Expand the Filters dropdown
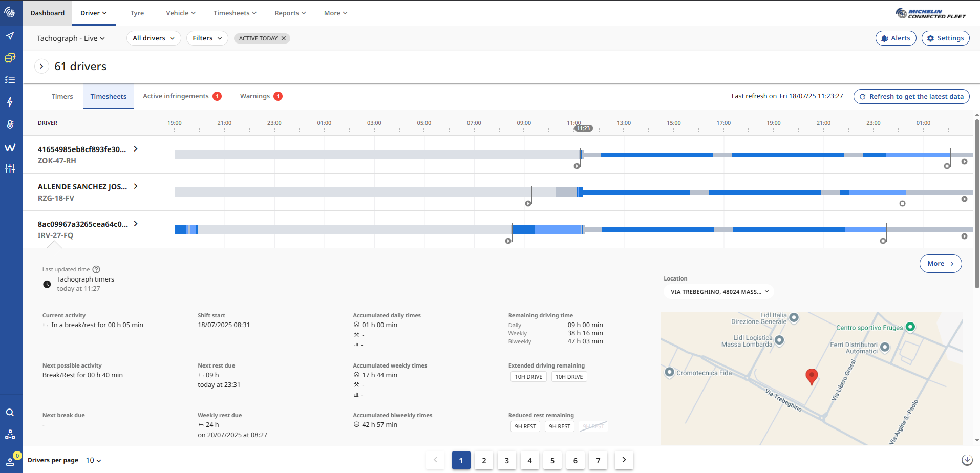This screenshot has height=473, width=980. point(207,38)
